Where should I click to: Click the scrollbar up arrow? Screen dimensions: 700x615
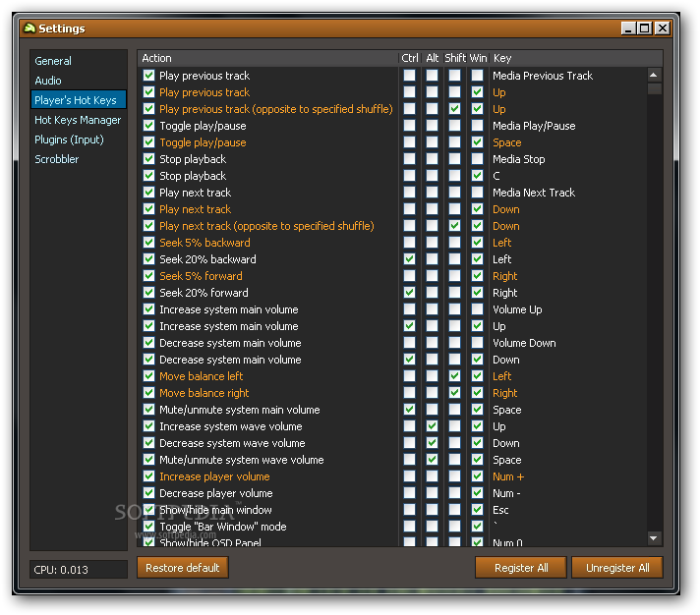(654, 75)
